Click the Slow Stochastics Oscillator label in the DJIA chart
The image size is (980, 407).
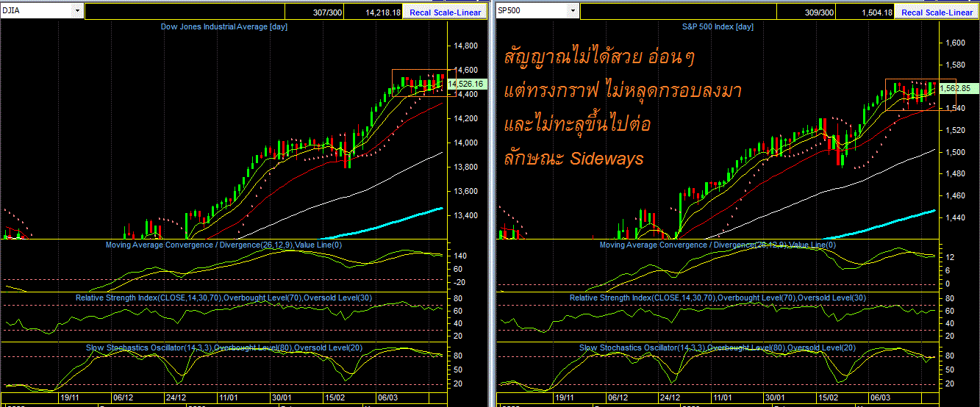click(x=224, y=347)
